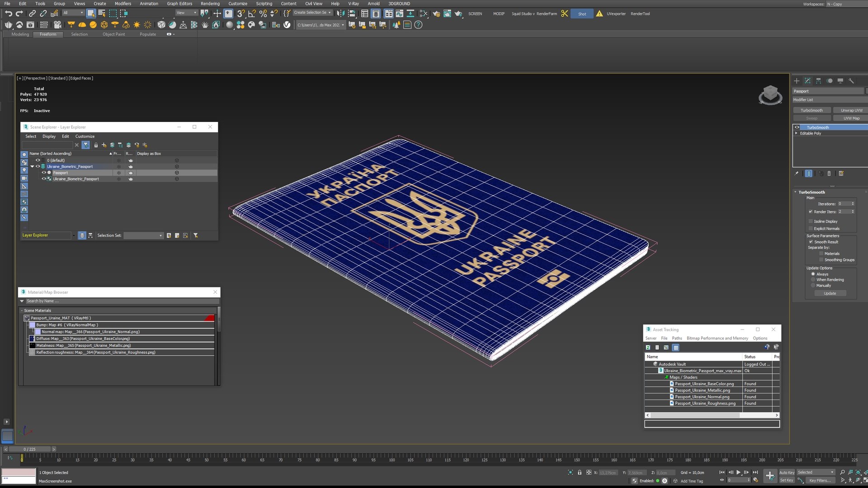Hide the Passport object via eye icon

click(44, 173)
